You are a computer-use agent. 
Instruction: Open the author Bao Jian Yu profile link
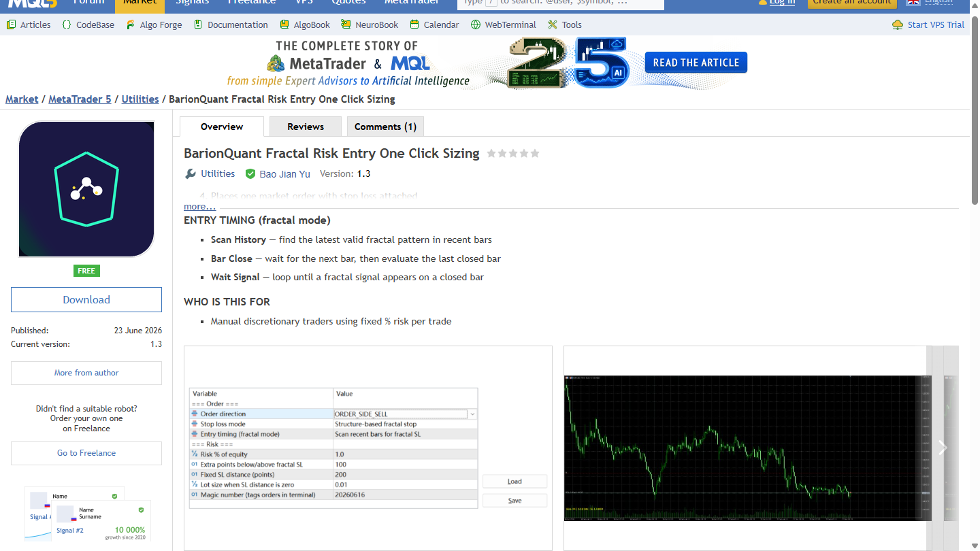click(284, 174)
